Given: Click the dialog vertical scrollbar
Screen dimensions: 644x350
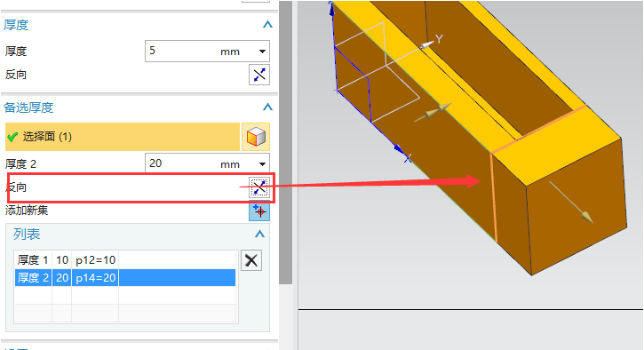Looking at the screenshot, I should [x=285, y=142].
